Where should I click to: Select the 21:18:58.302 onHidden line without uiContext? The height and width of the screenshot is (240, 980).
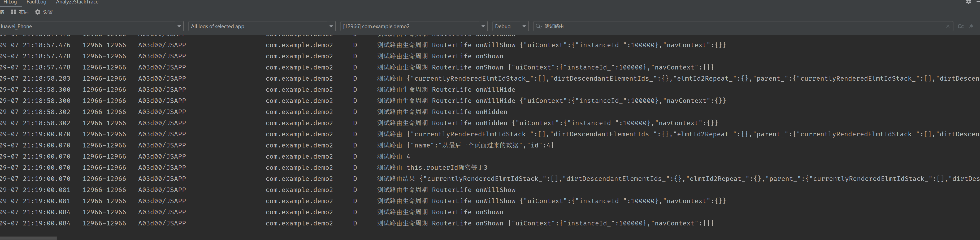[x=490, y=112]
